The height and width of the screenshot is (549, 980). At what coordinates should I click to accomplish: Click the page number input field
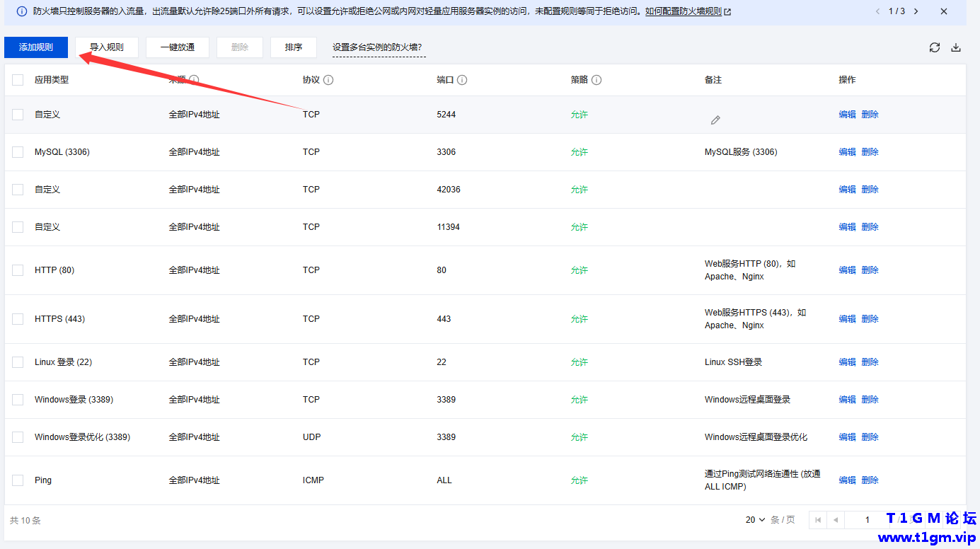[x=867, y=520]
